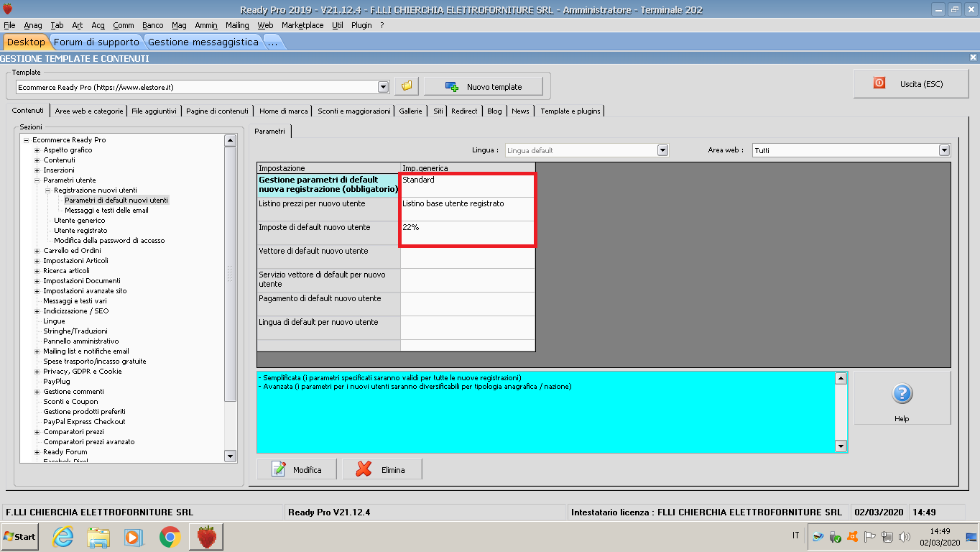Click the 22% tax value cell
Viewport: 980px width, 552px height.
click(468, 233)
